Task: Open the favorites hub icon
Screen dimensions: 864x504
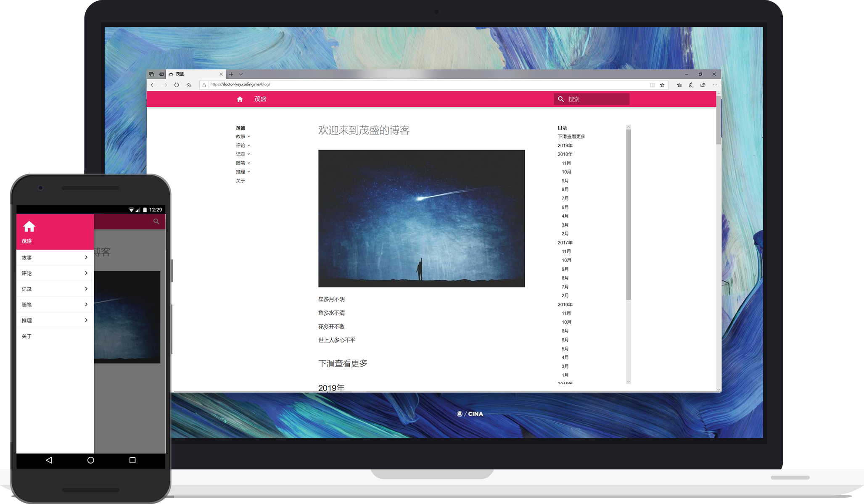Action: [x=679, y=85]
